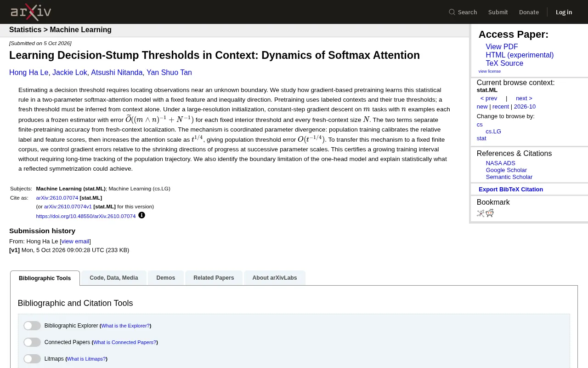Click the DOI info icon

[141, 215]
